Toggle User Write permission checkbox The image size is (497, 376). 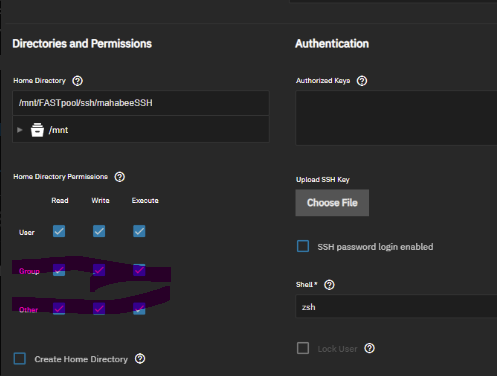pos(99,231)
